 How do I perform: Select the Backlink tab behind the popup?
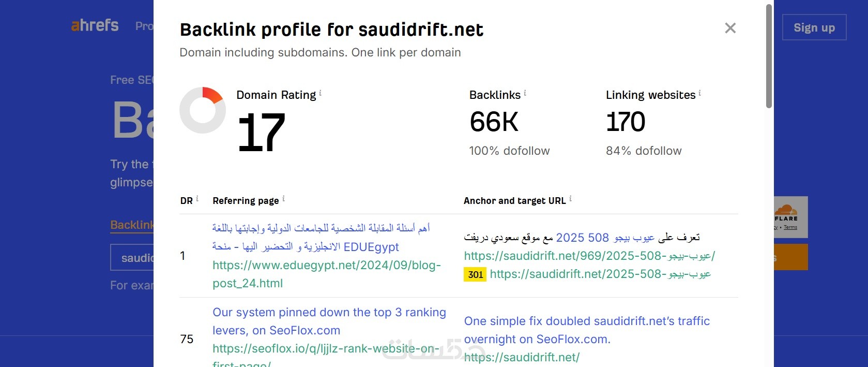pos(132,225)
